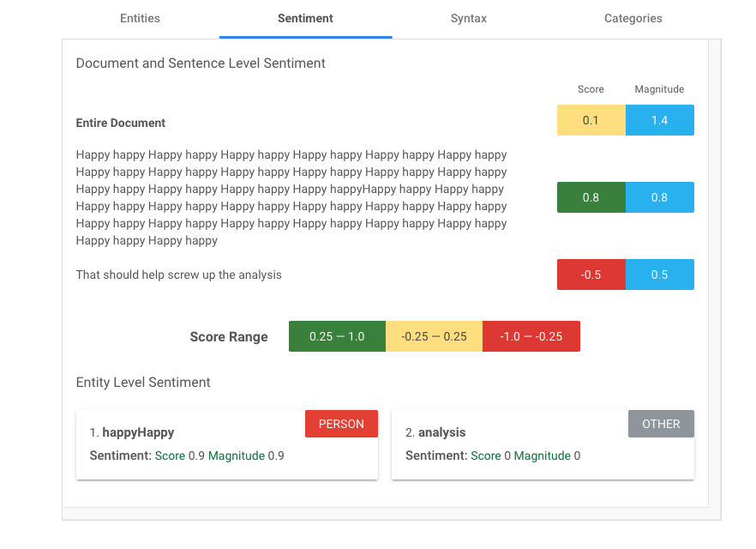Click the repeated 'Happy happy' paragraph text

pyautogui.click(x=291, y=197)
